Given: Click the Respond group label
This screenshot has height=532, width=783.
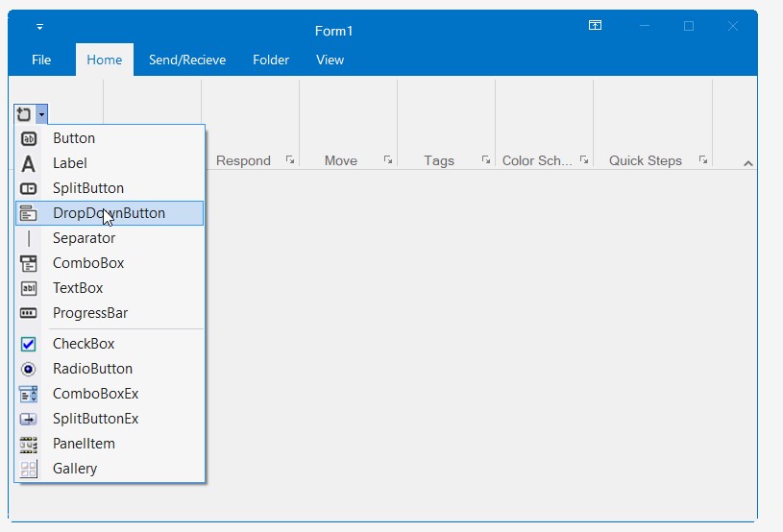Looking at the screenshot, I should coord(243,160).
